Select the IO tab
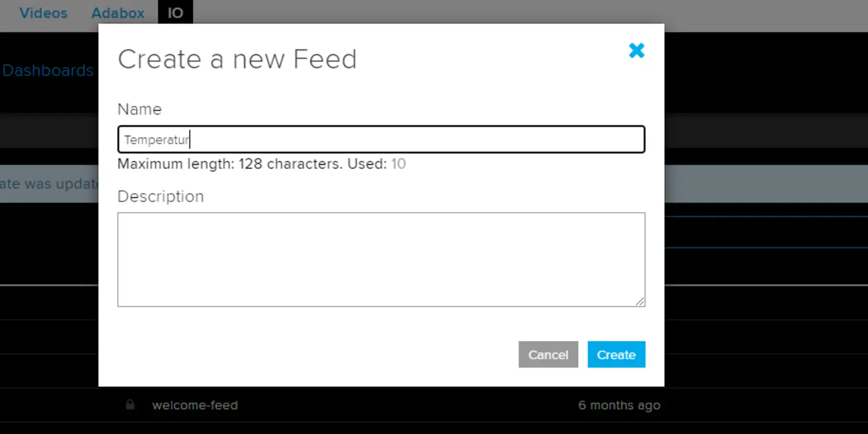 [175, 13]
